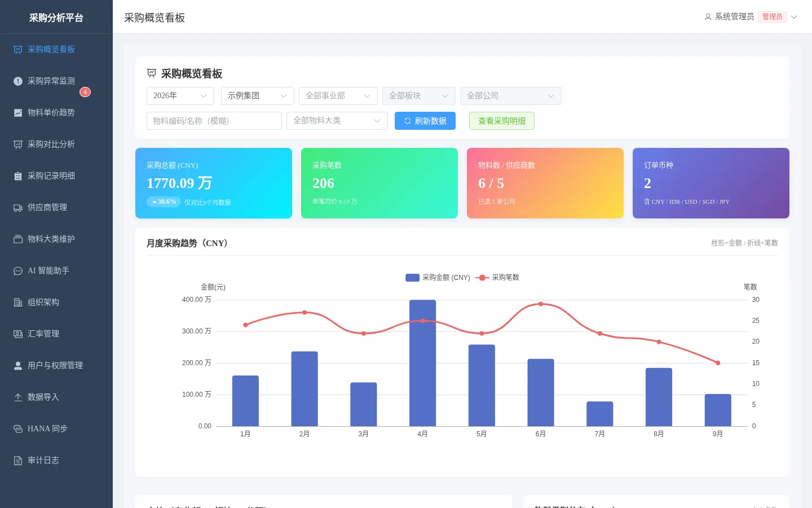Screen dimensions: 812x508
Task: Focus the 物料编码/名称 search field
Action: pyautogui.click(x=214, y=121)
